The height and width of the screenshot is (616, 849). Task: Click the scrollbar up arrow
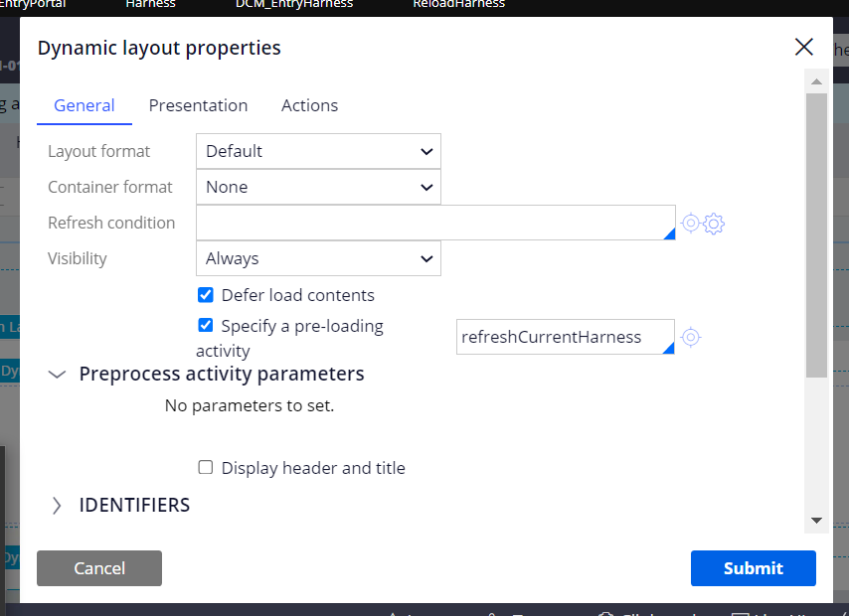(817, 83)
